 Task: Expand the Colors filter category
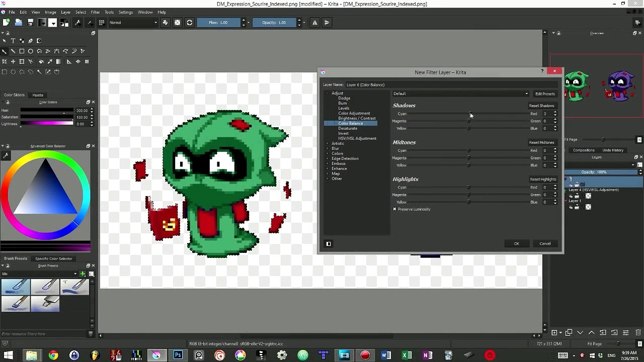[x=328, y=153]
